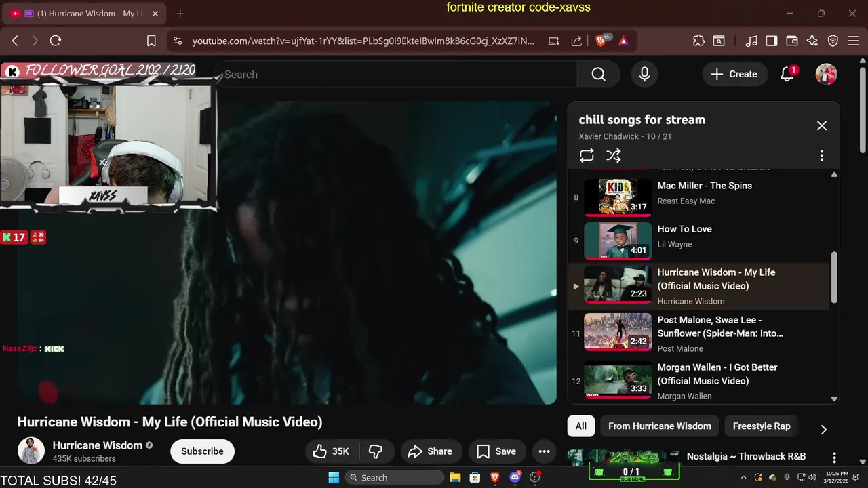The width and height of the screenshot is (868, 488).
Task: Click the Xavier Chadwick playlist owner link
Action: [608, 136]
